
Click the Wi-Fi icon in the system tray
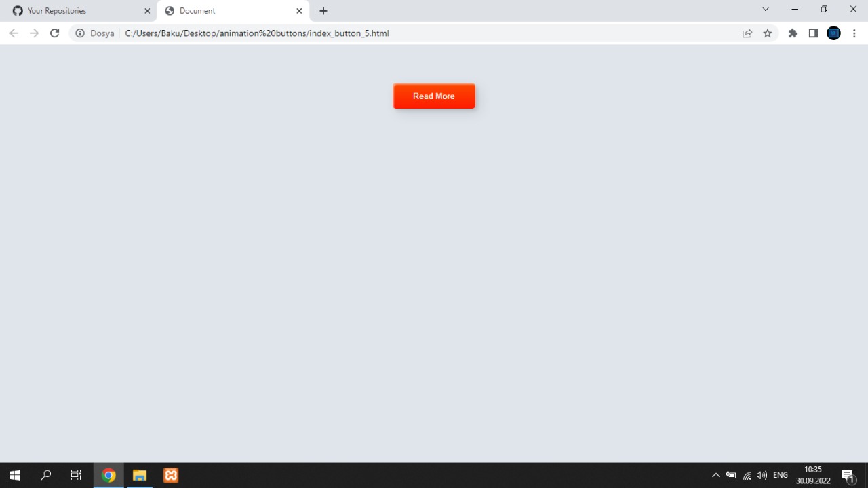point(746,475)
